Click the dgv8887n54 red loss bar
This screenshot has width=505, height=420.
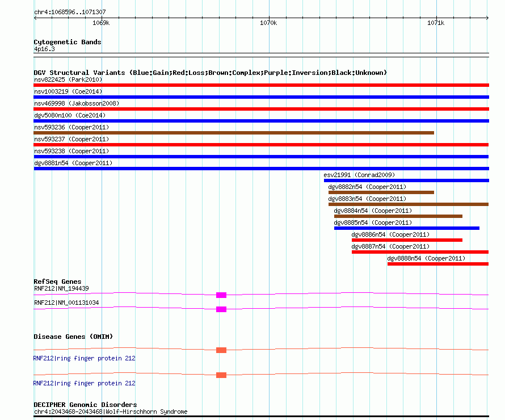[420, 252]
